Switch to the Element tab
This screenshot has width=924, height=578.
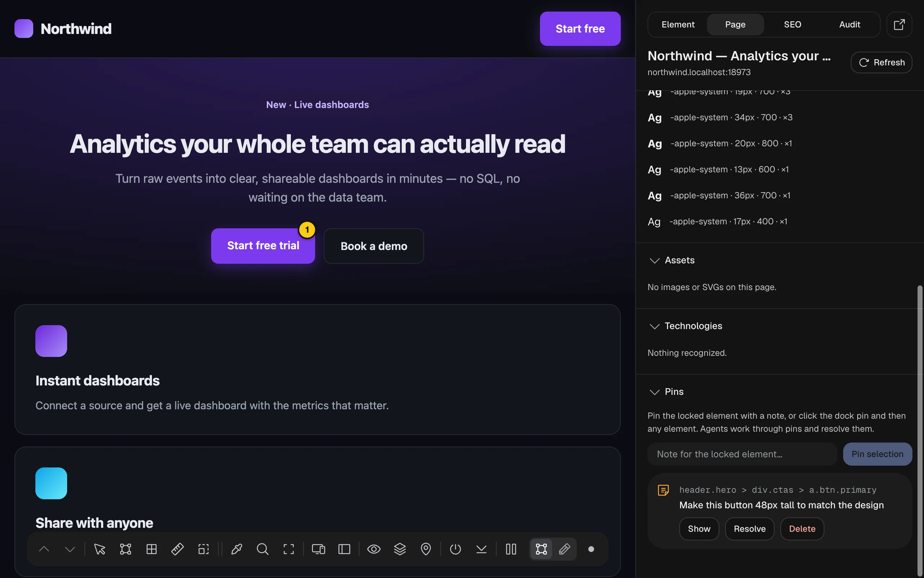[x=678, y=25]
